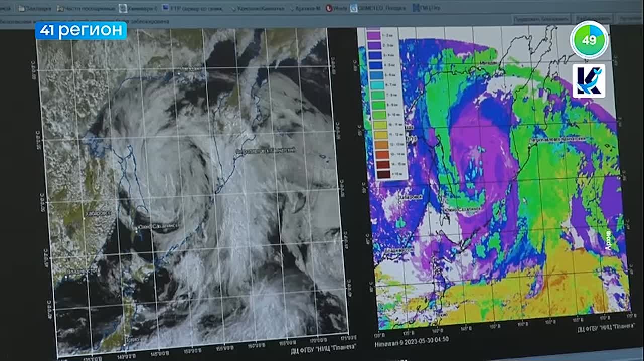
Task: Open the Часто посещаемые bookmarks folder
Action: (x=86, y=8)
